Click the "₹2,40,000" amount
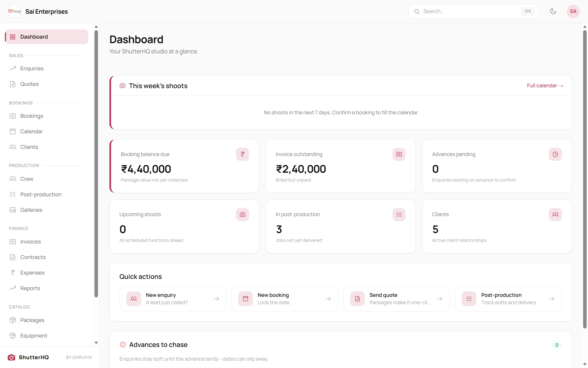Screen dimensions: 588x368 click(301, 169)
